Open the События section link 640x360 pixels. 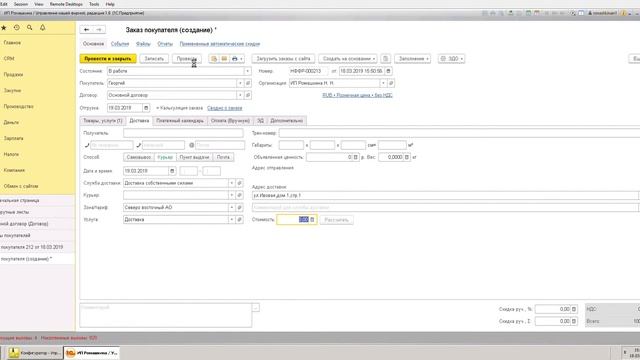coord(120,44)
